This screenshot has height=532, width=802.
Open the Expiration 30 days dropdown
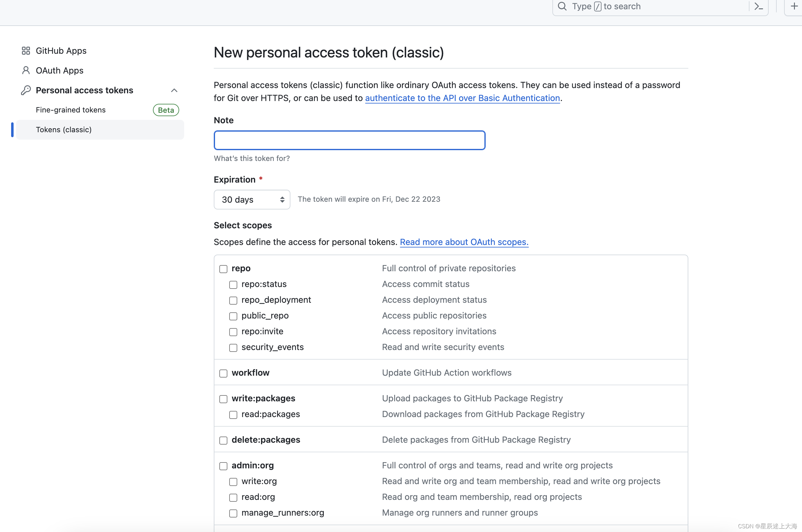[x=252, y=200]
